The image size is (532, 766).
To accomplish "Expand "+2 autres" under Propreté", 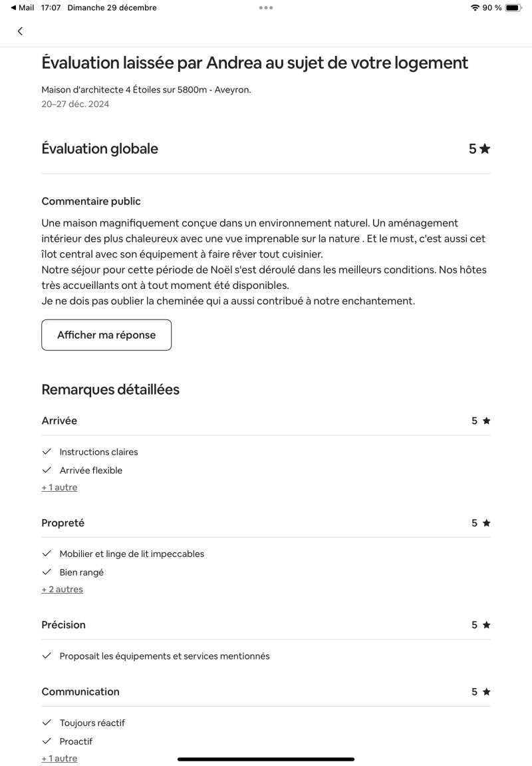I will click(62, 590).
